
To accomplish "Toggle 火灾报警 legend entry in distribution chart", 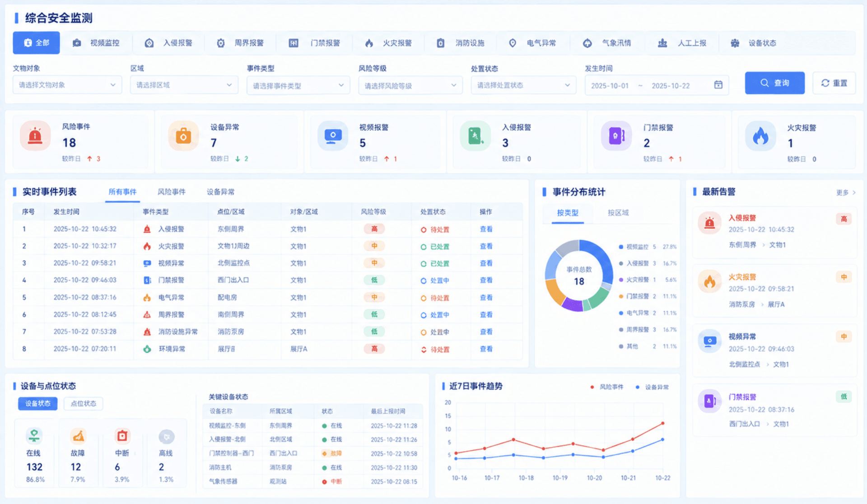I will click(x=648, y=280).
